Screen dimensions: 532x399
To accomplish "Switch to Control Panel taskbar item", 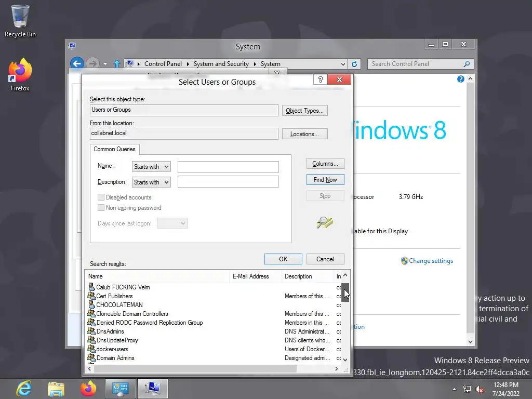I will pos(120,389).
